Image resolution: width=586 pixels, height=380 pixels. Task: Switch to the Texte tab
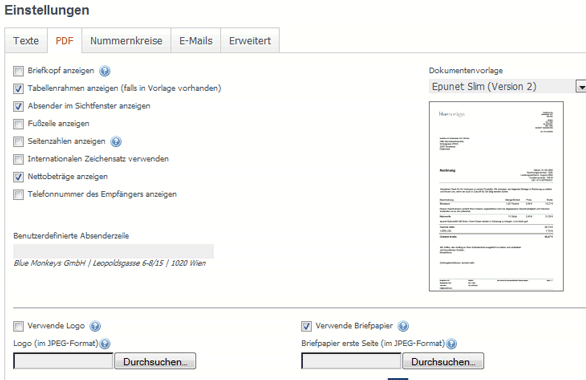point(26,40)
